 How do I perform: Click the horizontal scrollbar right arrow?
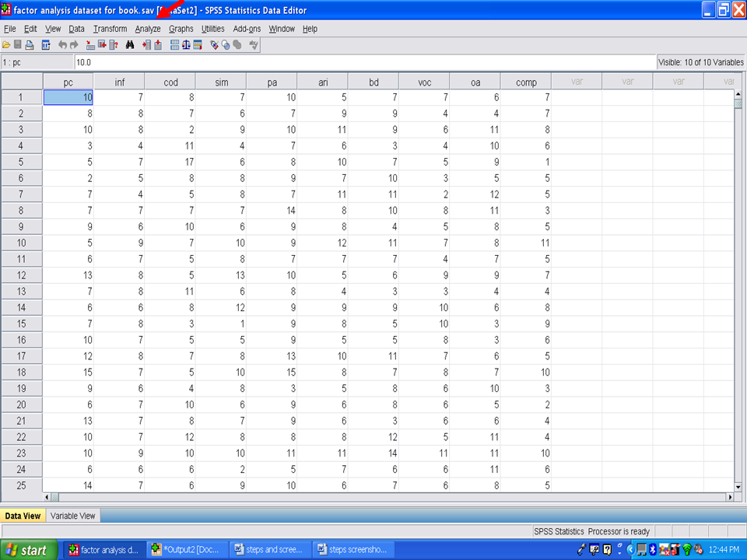click(x=729, y=497)
